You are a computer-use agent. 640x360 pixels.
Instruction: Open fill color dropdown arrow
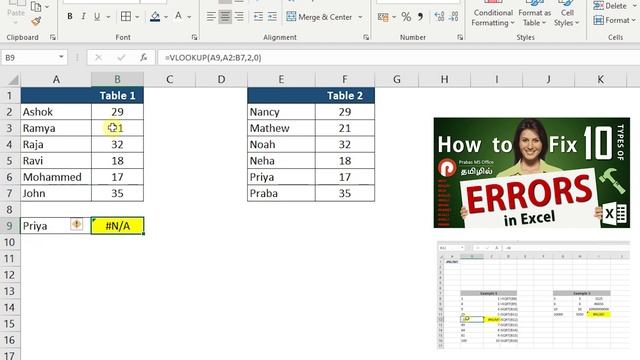(x=166, y=17)
